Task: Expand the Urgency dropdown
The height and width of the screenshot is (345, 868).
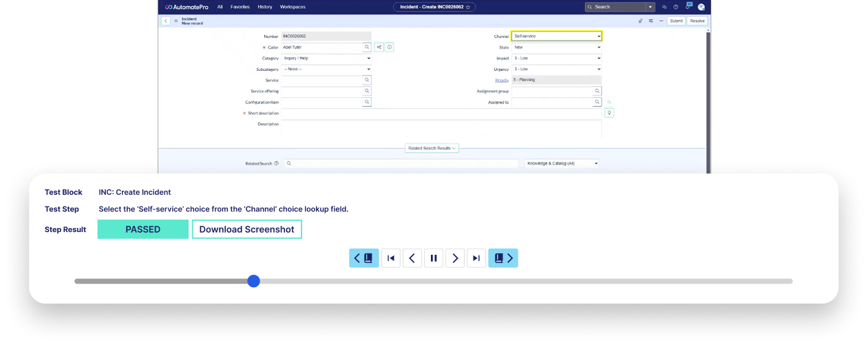Action: coord(556,69)
